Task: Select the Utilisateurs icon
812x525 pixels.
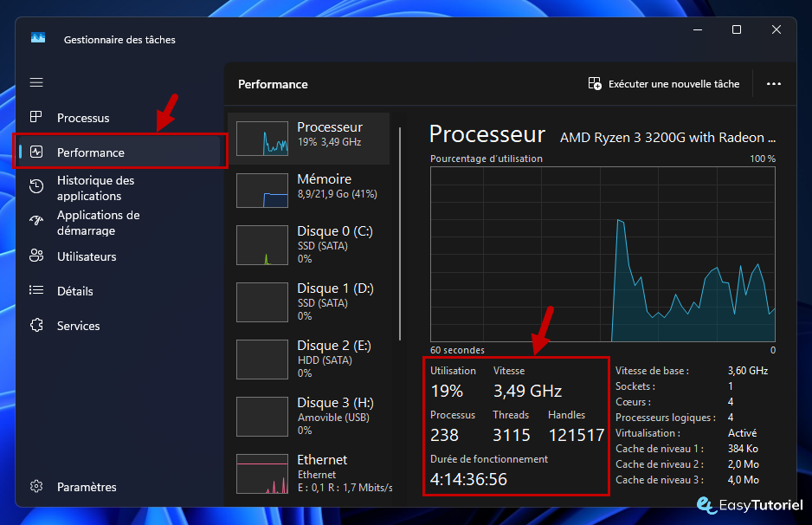Action: (x=36, y=256)
